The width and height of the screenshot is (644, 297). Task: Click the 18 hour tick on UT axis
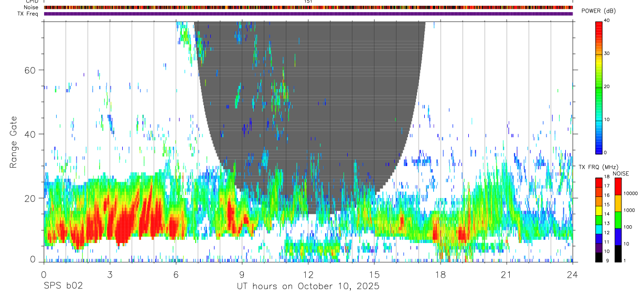click(440, 274)
